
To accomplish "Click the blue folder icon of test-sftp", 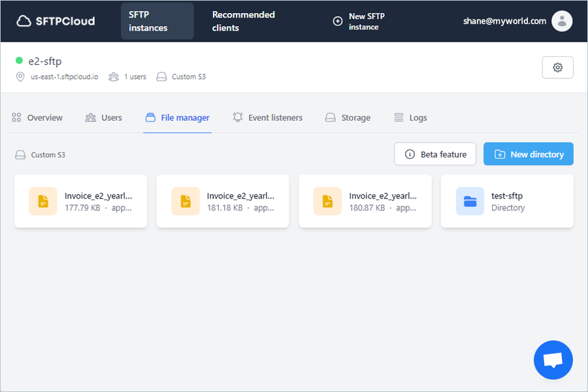I will [470, 201].
